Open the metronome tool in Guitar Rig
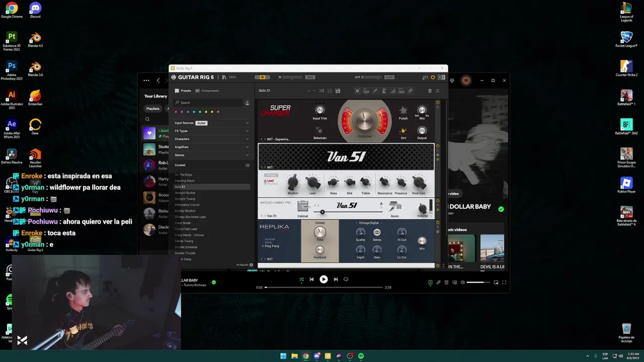Image resolution: width=644 pixels, height=362 pixels. 384,91
